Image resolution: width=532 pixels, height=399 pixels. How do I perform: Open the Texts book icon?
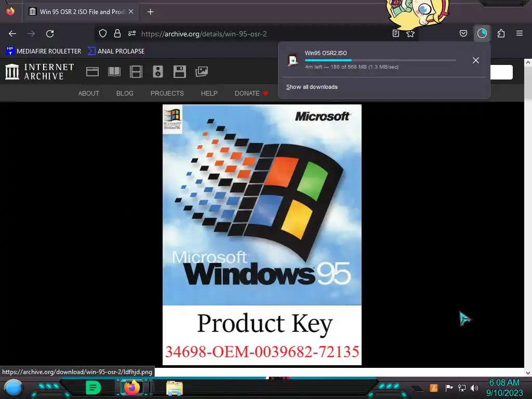[114, 72]
